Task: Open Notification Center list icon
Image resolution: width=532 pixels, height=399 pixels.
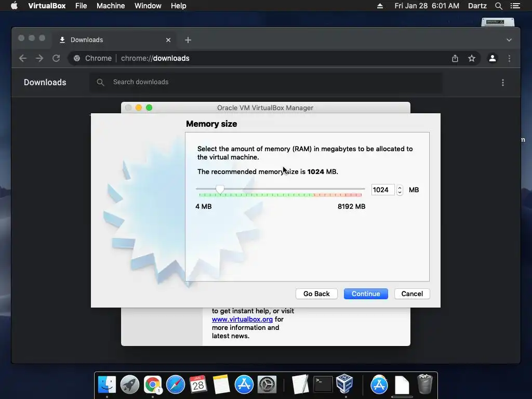Action: (515, 6)
